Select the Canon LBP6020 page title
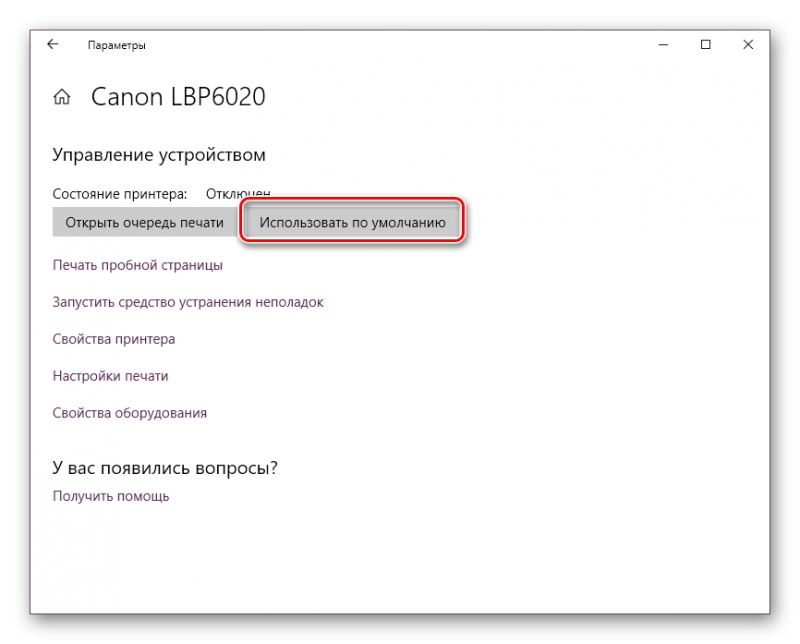Image resolution: width=800 pixels, height=644 pixels. tap(178, 96)
